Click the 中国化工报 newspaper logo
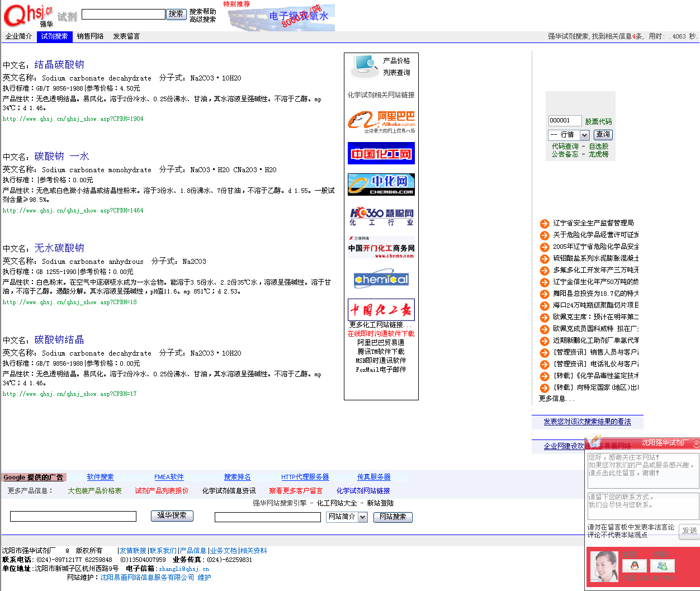Screen dimensions: 700x591 381,309
